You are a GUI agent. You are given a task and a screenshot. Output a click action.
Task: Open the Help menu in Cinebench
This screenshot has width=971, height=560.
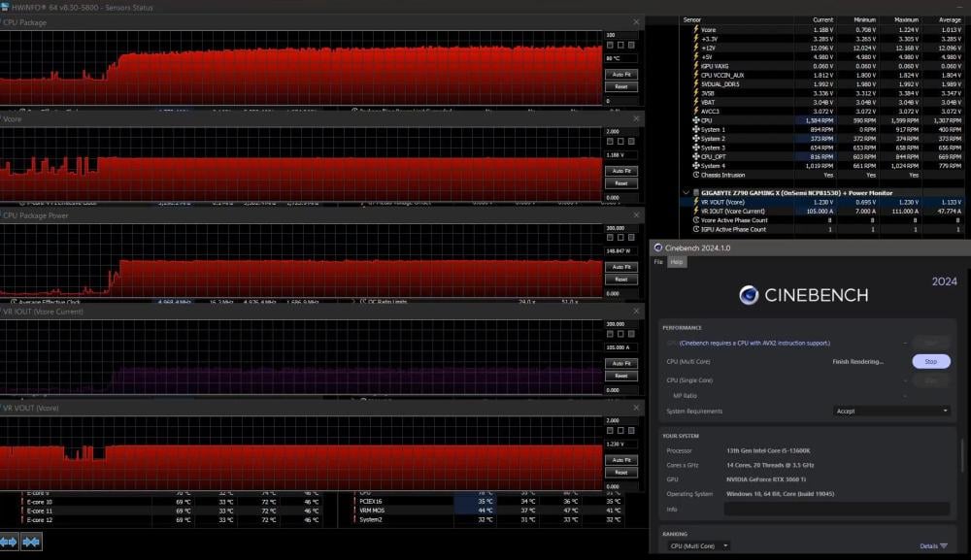point(676,261)
